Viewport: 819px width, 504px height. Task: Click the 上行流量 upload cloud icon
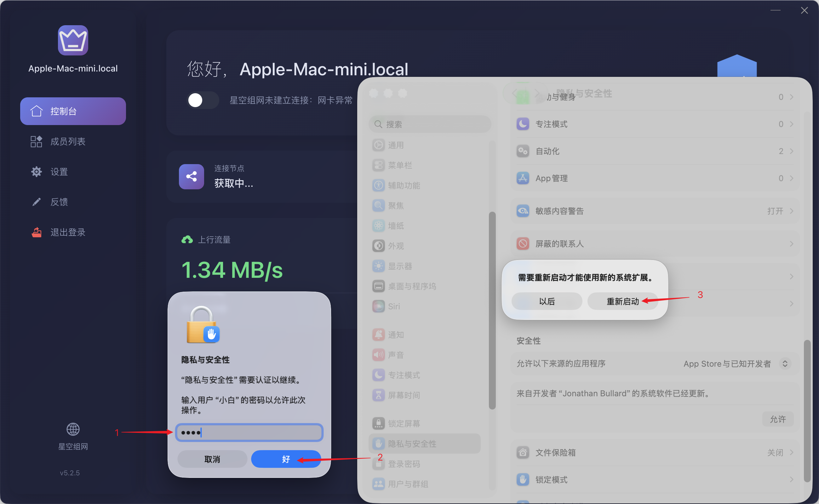[x=188, y=239]
